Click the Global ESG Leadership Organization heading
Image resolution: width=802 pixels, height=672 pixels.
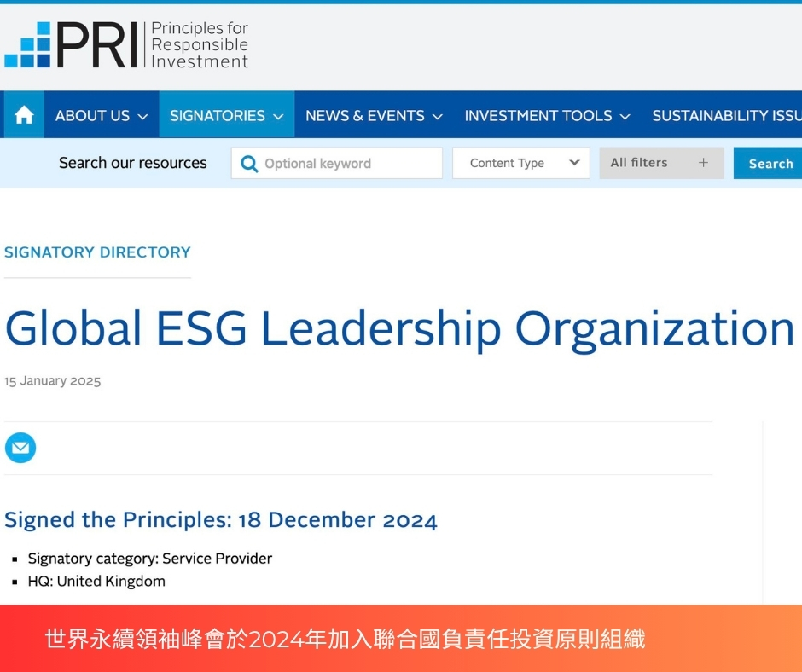(x=399, y=329)
